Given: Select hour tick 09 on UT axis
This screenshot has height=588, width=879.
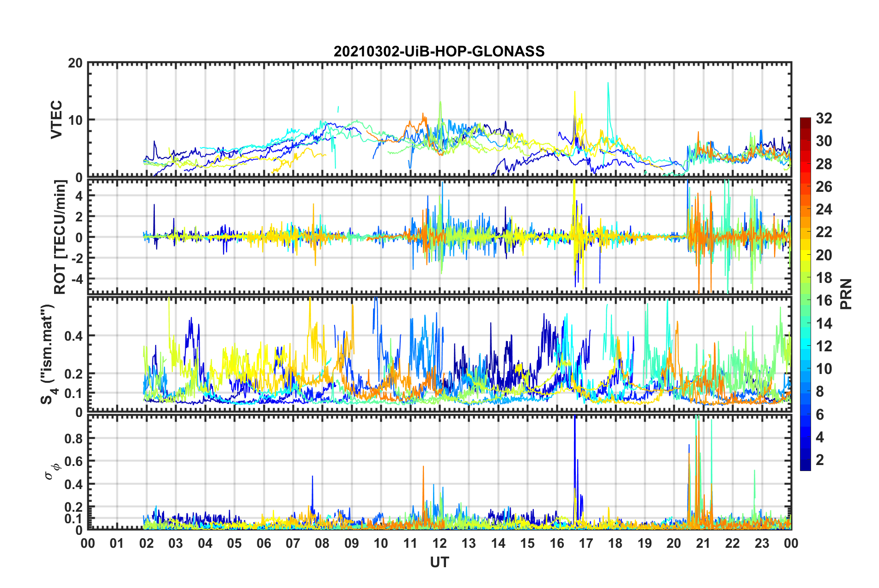Looking at the screenshot, I should pos(352,543).
